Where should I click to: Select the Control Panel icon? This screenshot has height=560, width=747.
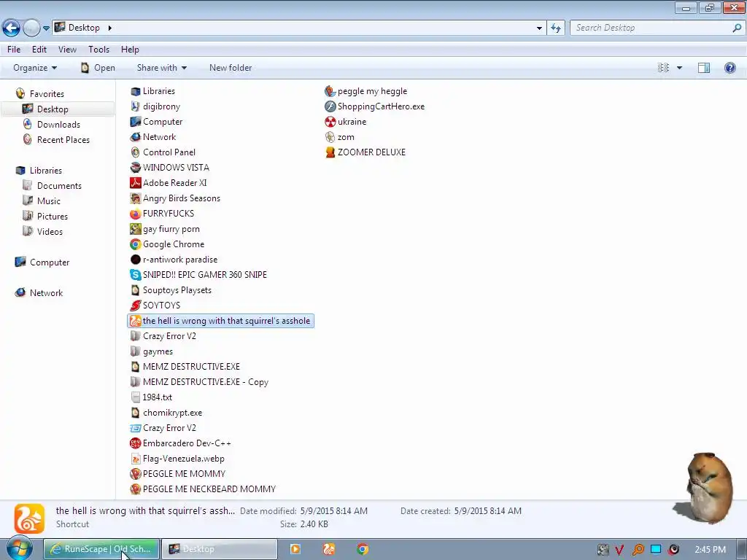click(135, 152)
